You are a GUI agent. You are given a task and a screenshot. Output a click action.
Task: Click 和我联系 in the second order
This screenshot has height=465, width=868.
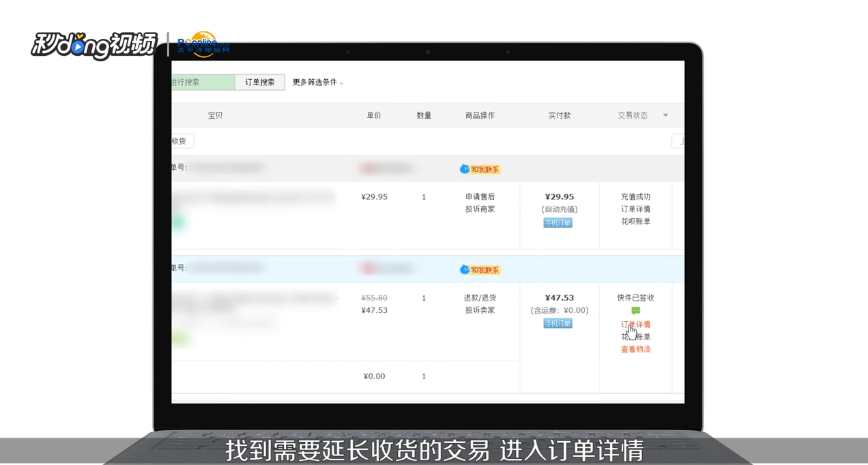(480, 270)
